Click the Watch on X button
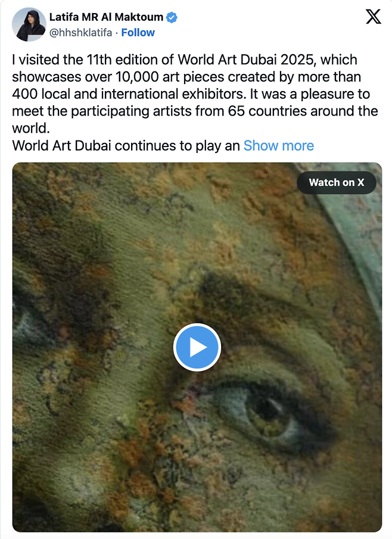 (x=336, y=182)
